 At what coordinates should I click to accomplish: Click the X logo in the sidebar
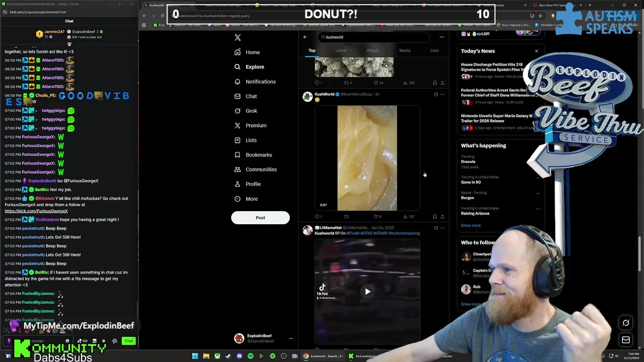point(237,37)
